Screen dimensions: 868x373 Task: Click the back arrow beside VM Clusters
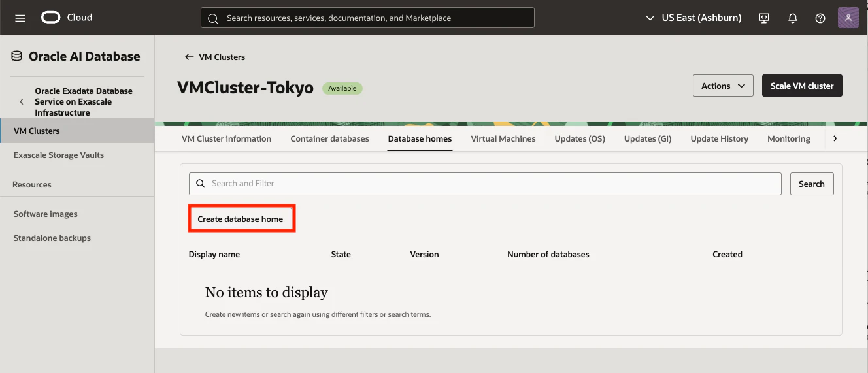[190, 57]
